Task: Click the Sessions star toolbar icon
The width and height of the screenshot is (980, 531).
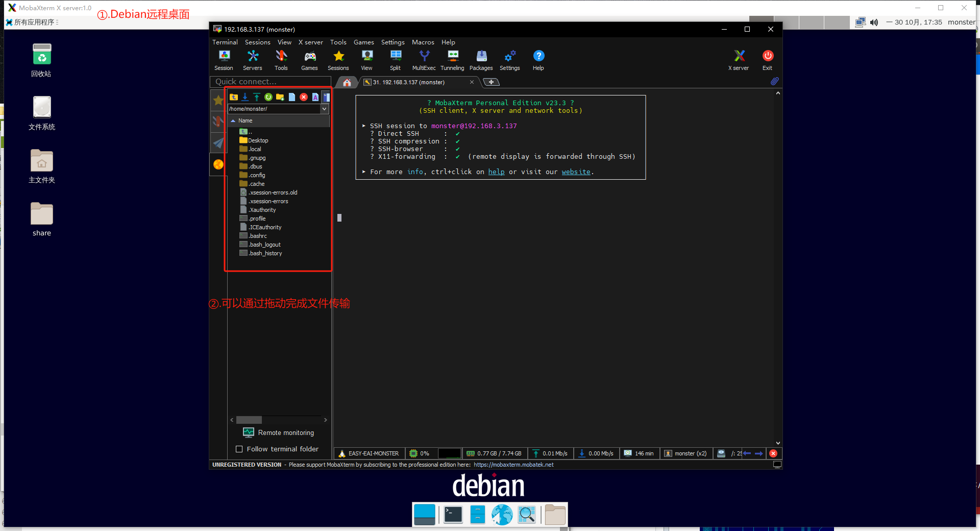Action: [x=338, y=60]
